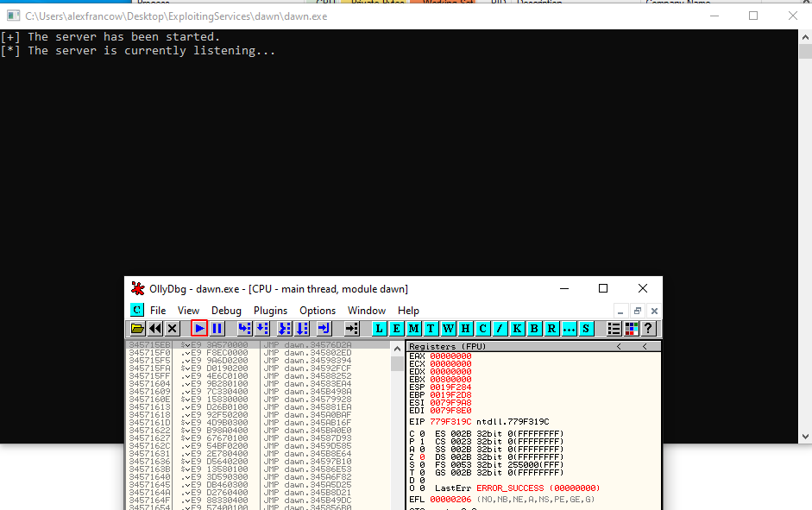Show the Call stack with the K icon
Viewport: 812px width, 510px height.
point(517,328)
